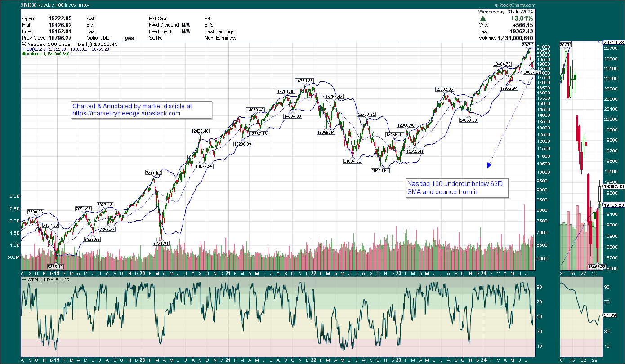
Task: Click the 12880.98 price label
Action: pos(406,125)
